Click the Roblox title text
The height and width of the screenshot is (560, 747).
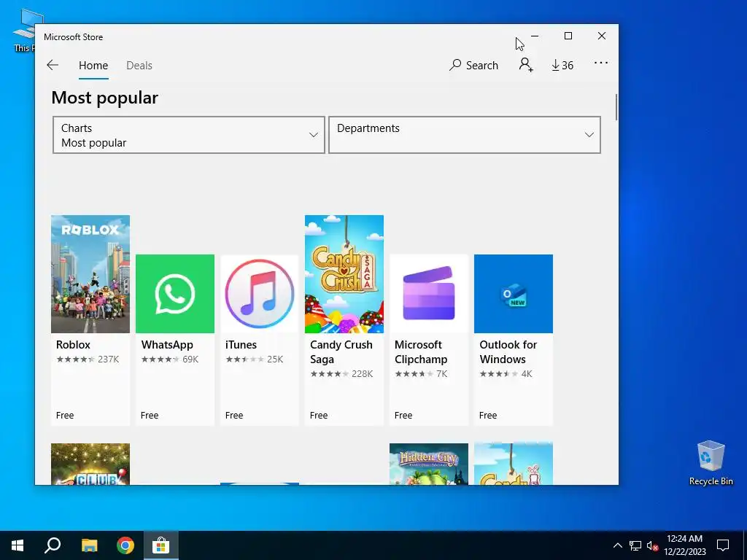point(73,345)
